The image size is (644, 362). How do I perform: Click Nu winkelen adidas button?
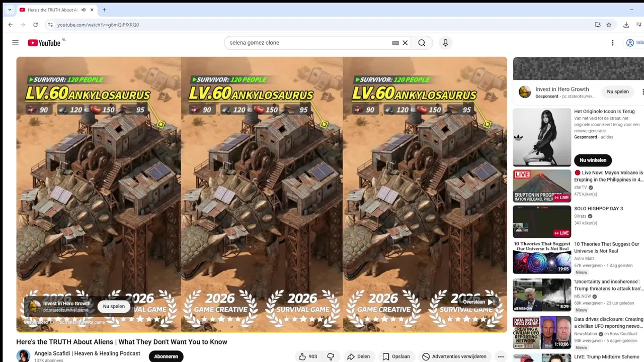(x=593, y=160)
